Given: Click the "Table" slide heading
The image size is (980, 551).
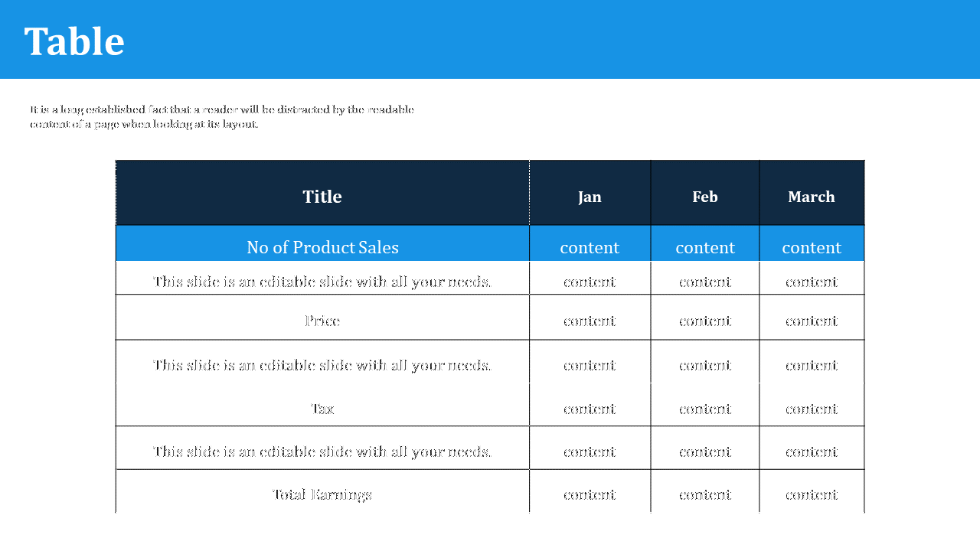Looking at the screenshot, I should [74, 41].
